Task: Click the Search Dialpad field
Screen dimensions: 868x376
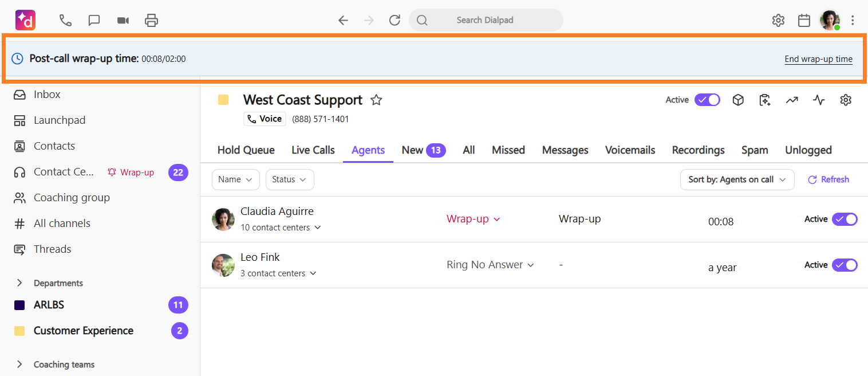Action: coord(486,20)
